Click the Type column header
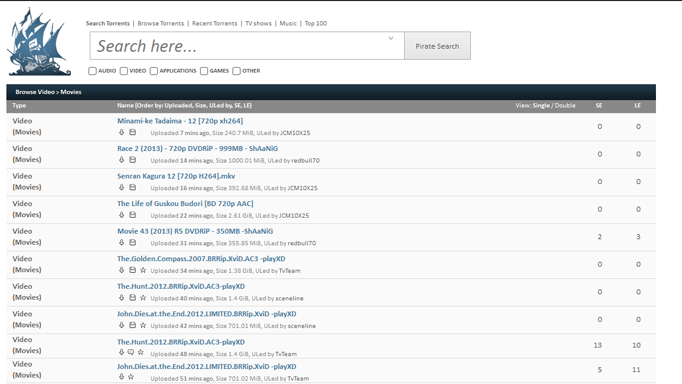The image size is (682, 384). tap(19, 106)
